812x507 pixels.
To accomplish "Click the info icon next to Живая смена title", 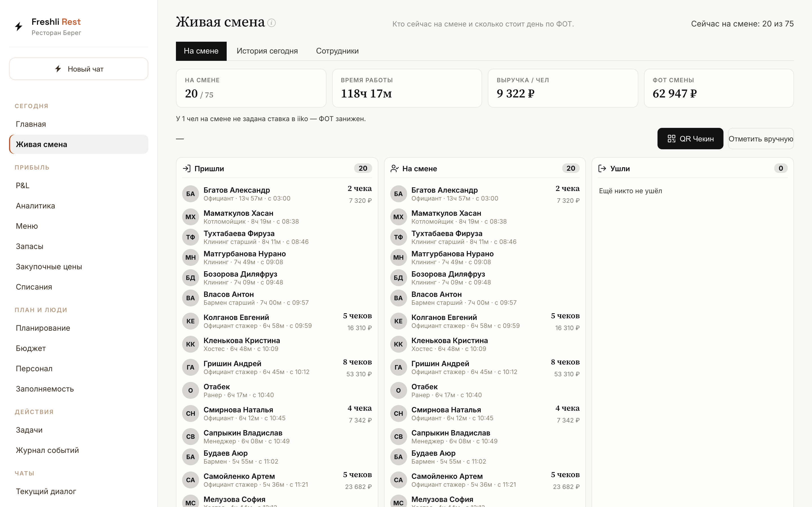I will [272, 23].
